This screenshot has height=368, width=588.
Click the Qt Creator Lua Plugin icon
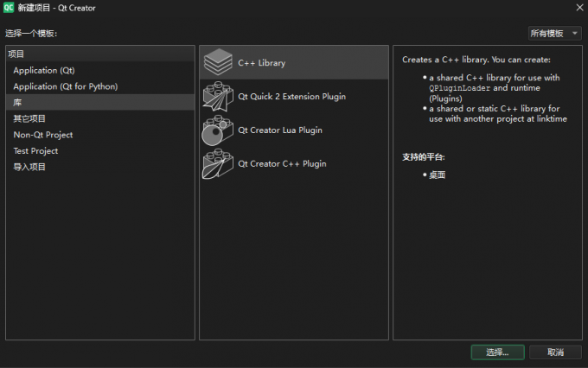click(x=218, y=130)
